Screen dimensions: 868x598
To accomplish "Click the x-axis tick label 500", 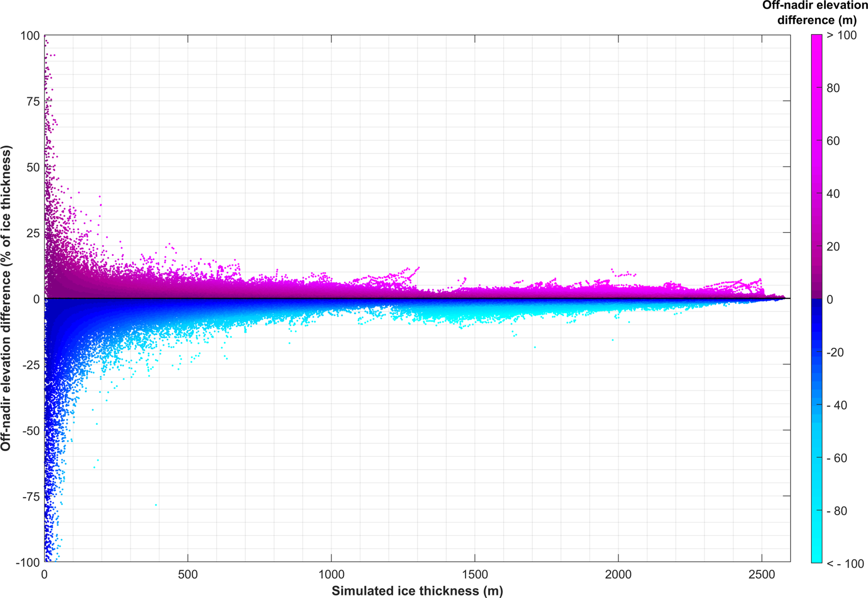I will coord(187,574).
